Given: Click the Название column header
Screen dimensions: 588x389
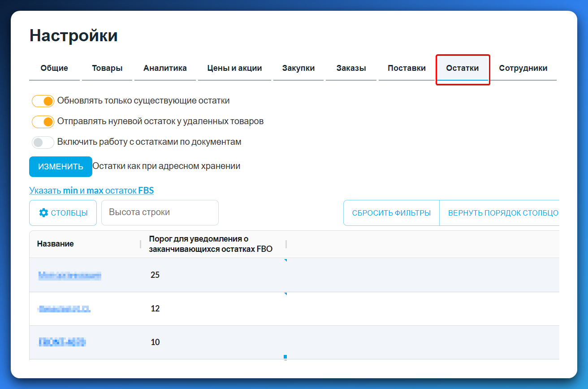Looking at the screenshot, I should (x=56, y=244).
